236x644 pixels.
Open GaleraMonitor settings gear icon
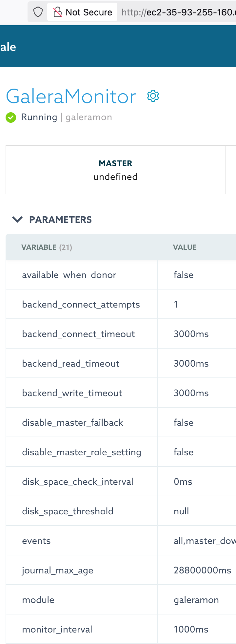point(153,96)
